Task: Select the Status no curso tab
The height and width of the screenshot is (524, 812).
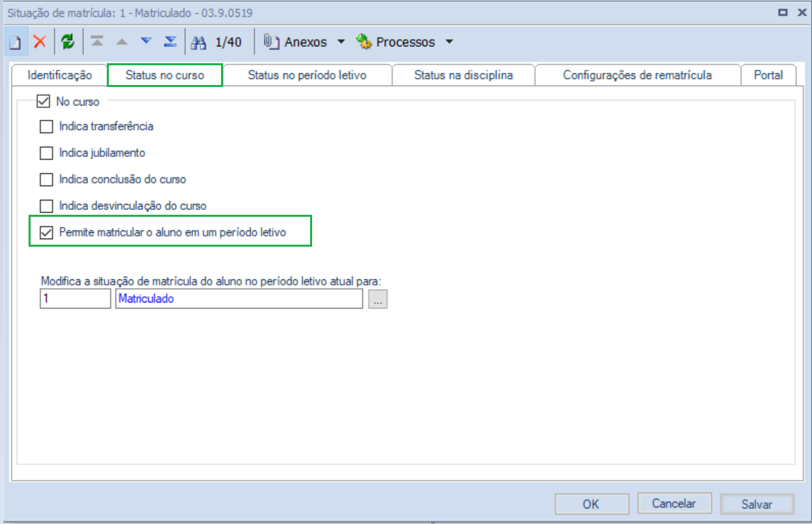Action: [x=165, y=75]
